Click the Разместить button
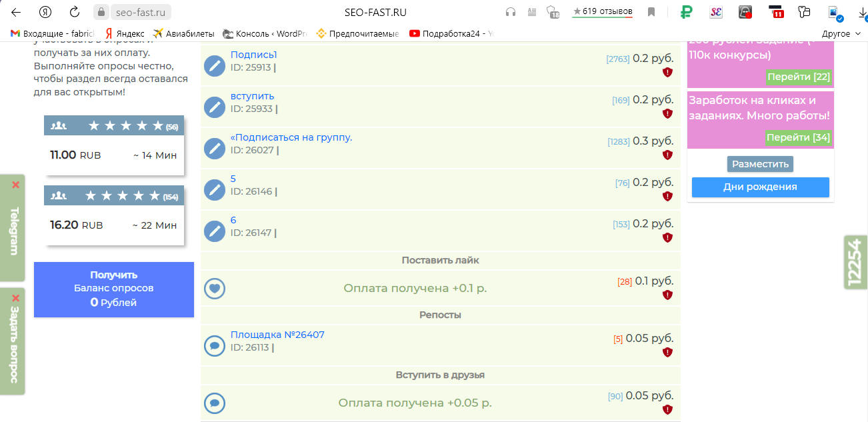868x422 pixels. pos(760,163)
